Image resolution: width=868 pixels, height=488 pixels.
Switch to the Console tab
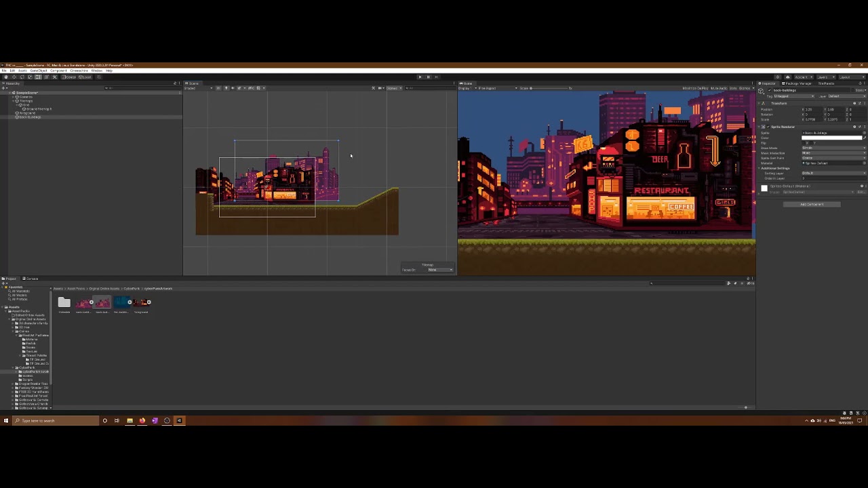point(31,279)
